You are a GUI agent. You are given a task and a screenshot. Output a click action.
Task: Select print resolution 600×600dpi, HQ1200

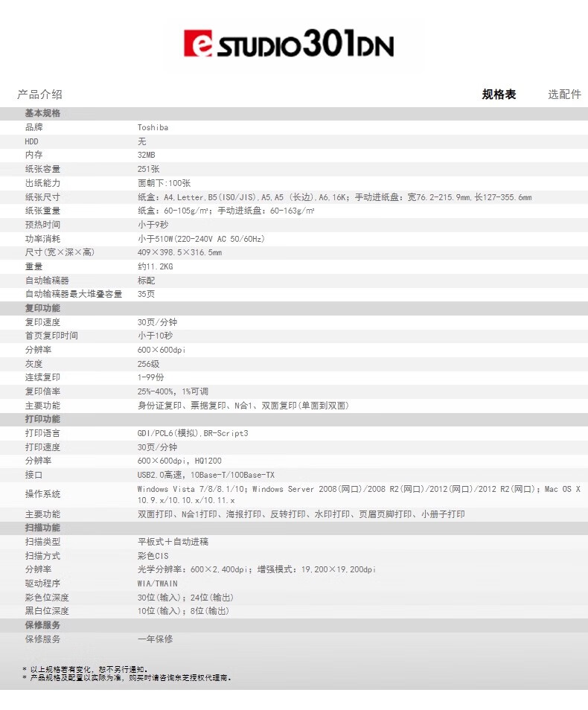[x=180, y=461]
